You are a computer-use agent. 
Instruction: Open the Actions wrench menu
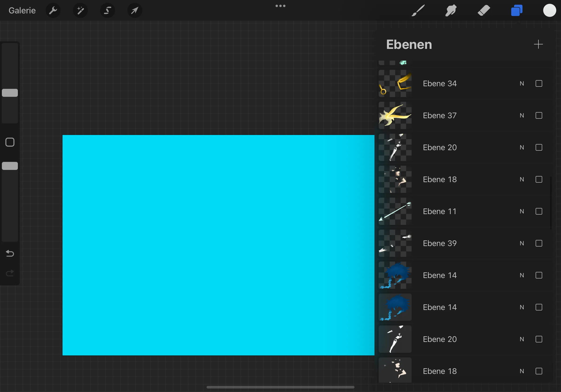pos(53,11)
